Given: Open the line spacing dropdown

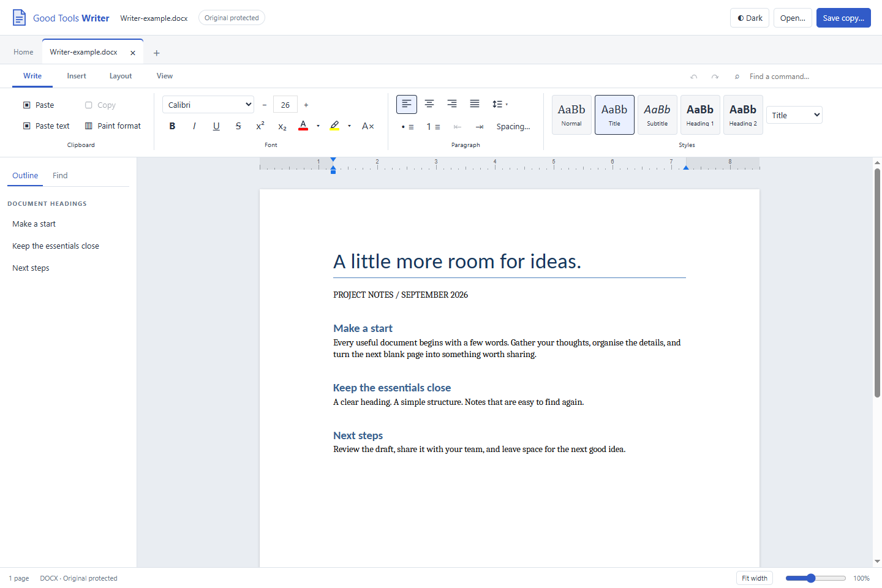Looking at the screenshot, I should (500, 104).
